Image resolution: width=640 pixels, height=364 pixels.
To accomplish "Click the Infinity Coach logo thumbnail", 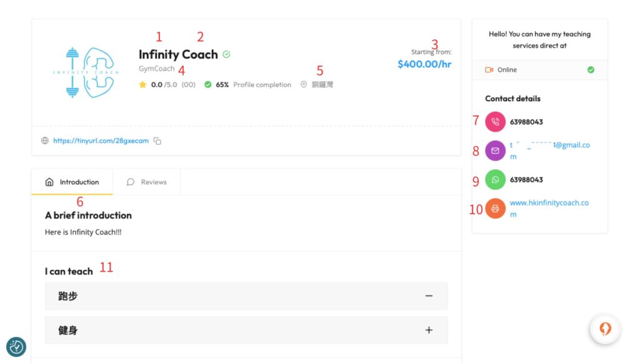I will tap(86, 72).
